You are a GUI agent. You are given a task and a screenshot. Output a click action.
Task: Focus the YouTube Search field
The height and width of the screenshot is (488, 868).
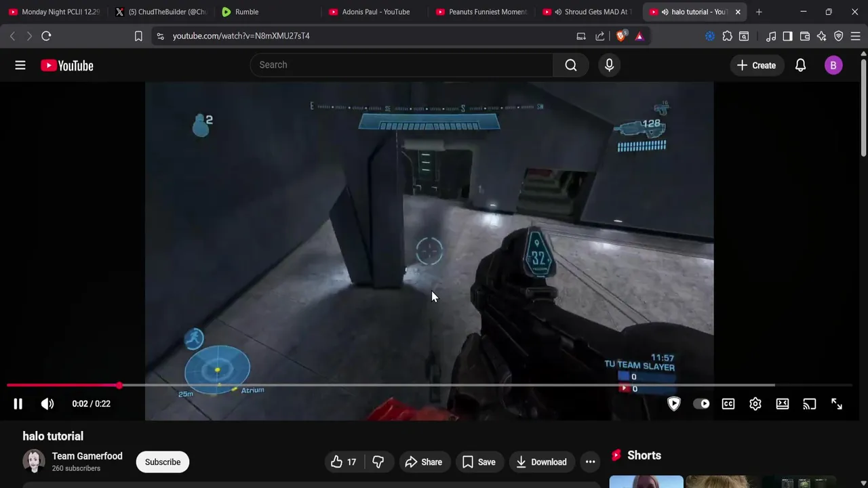pyautogui.click(x=401, y=65)
